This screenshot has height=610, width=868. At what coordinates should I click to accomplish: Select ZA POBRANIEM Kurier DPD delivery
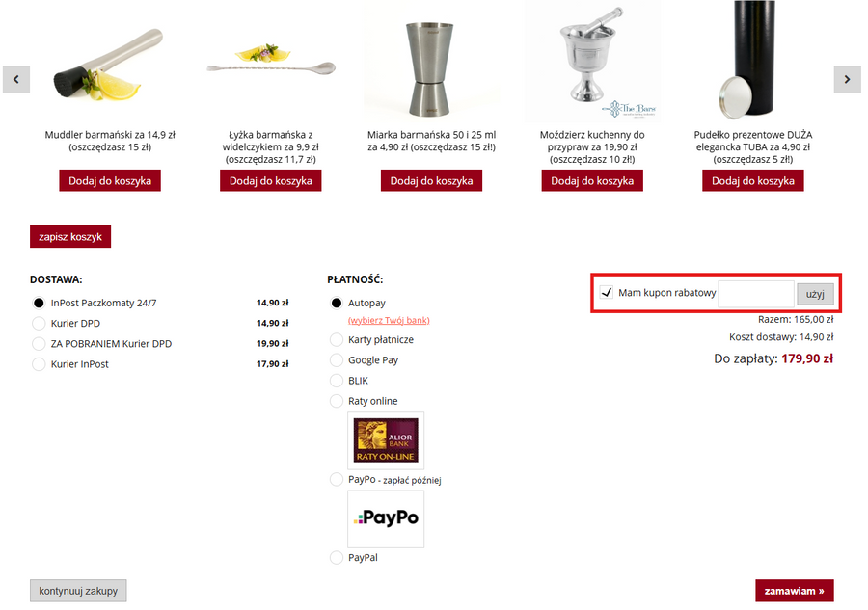(40, 344)
